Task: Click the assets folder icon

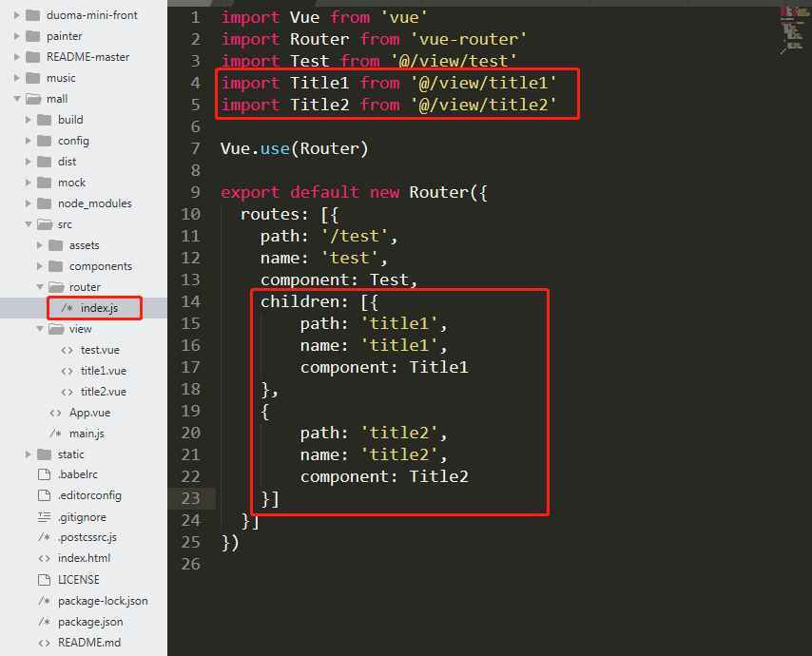Action: pos(55,245)
